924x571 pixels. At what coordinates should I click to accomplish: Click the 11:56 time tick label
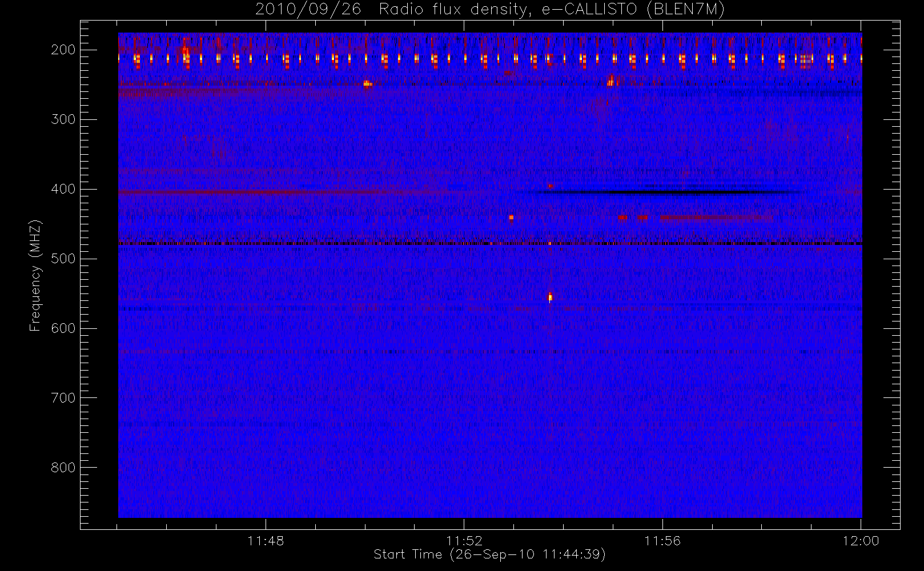tap(662, 541)
